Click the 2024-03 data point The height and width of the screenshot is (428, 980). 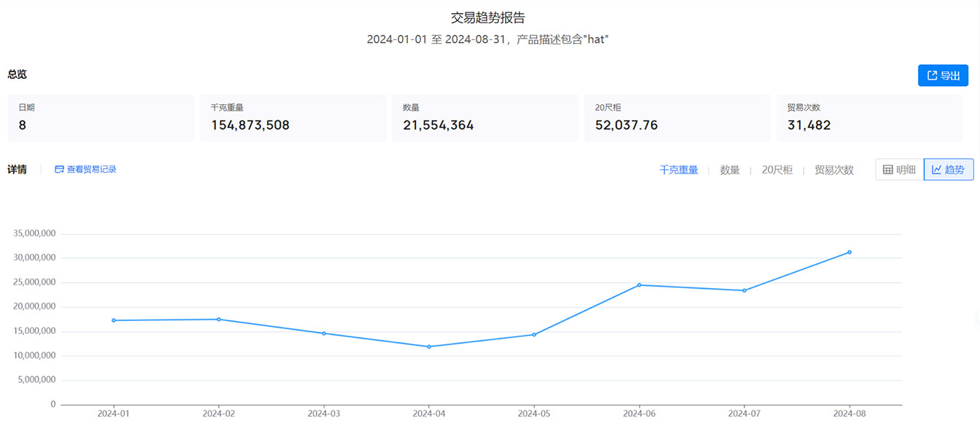pyautogui.click(x=324, y=333)
